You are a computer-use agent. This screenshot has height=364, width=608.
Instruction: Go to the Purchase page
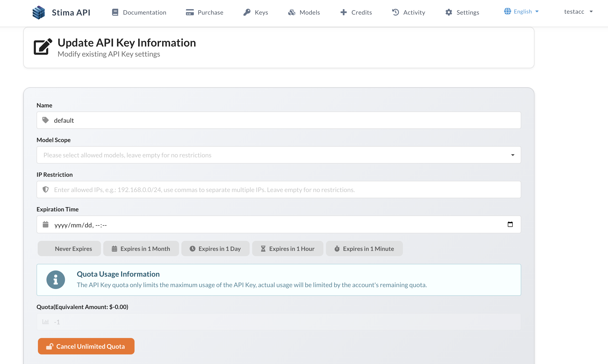pos(210,12)
